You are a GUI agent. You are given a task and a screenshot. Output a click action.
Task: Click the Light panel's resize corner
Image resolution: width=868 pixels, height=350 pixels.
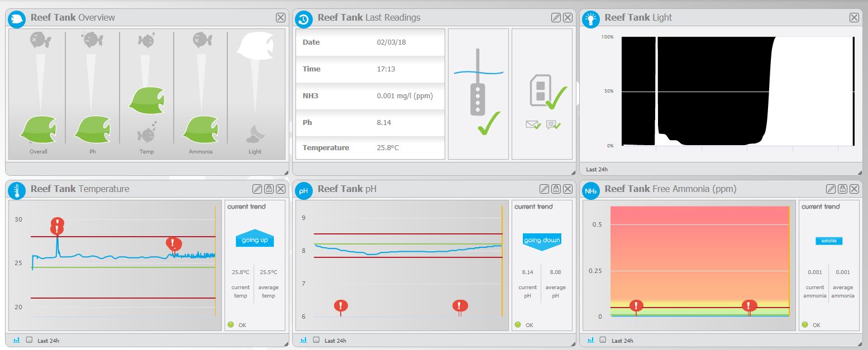click(x=860, y=172)
